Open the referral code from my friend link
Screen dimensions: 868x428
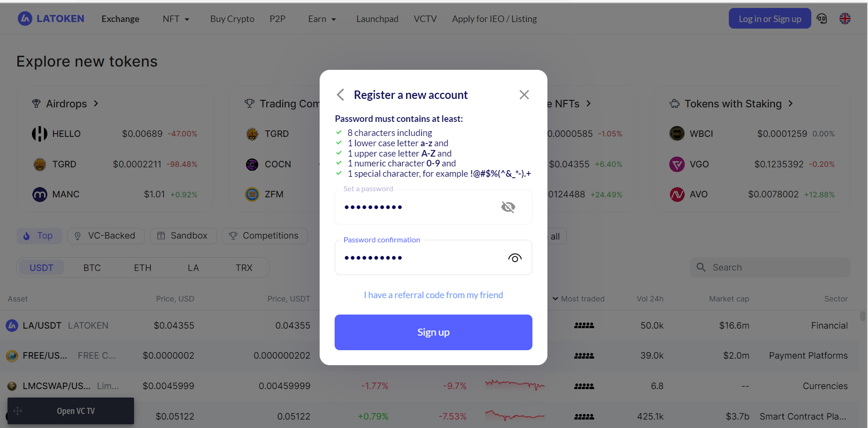tap(433, 295)
